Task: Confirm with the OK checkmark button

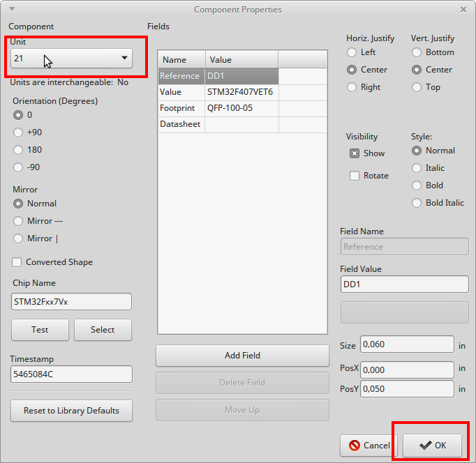Action: [x=433, y=446]
